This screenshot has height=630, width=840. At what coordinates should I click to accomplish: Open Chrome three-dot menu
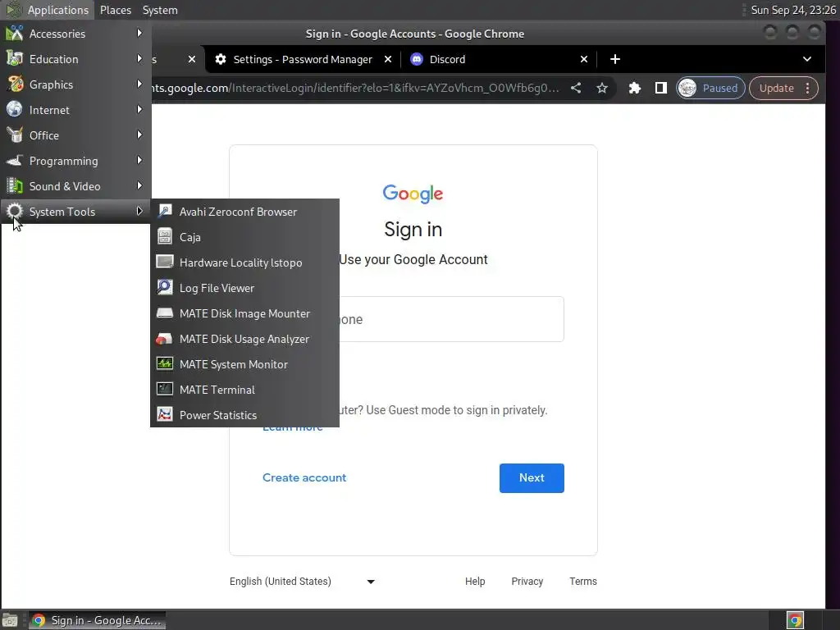pyautogui.click(x=808, y=88)
